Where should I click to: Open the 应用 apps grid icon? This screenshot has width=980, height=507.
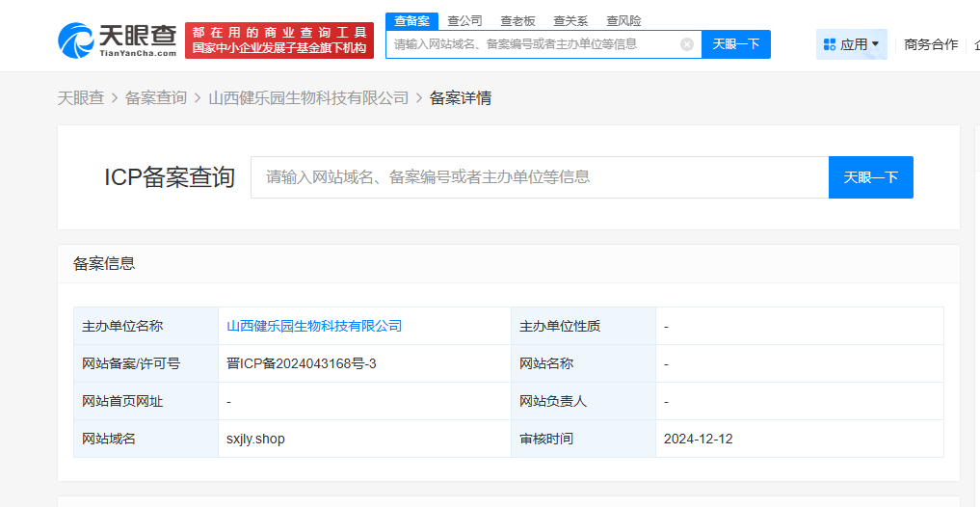click(830, 44)
